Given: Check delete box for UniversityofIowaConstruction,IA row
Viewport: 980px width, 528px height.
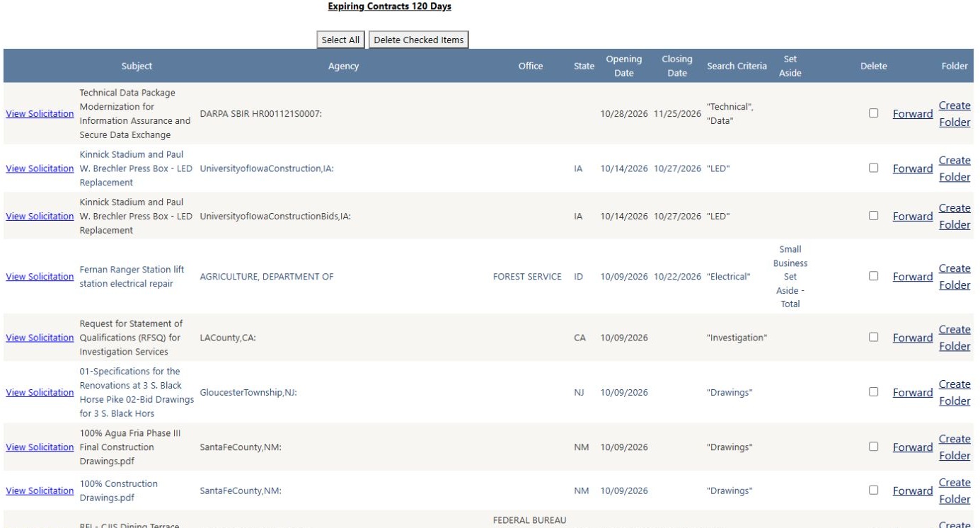Looking at the screenshot, I should click(x=873, y=168).
